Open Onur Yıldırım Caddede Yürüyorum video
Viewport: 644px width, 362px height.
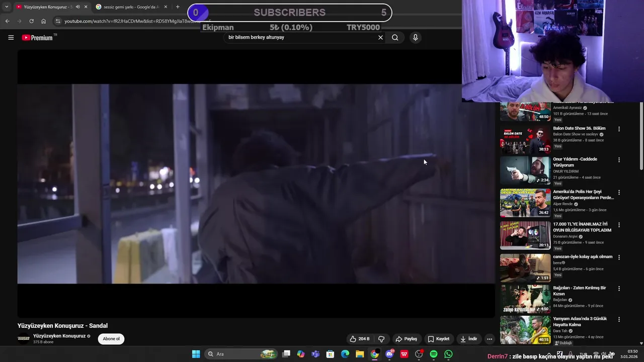click(x=575, y=162)
